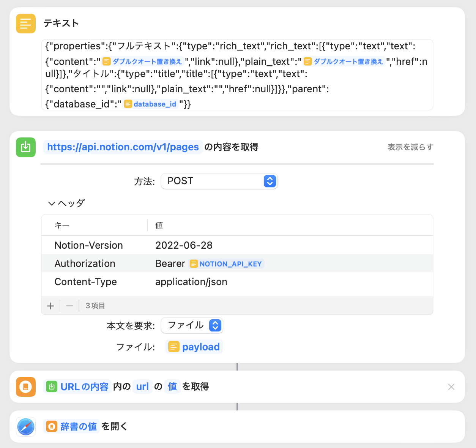Select the application/json header value
This screenshot has width=476, height=448.
[191, 282]
